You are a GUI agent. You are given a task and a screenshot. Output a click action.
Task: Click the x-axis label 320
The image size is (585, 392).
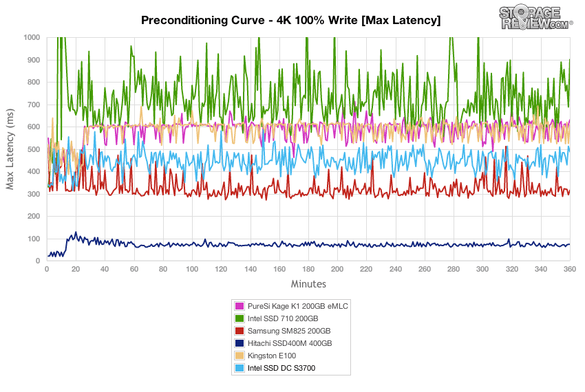click(512, 269)
